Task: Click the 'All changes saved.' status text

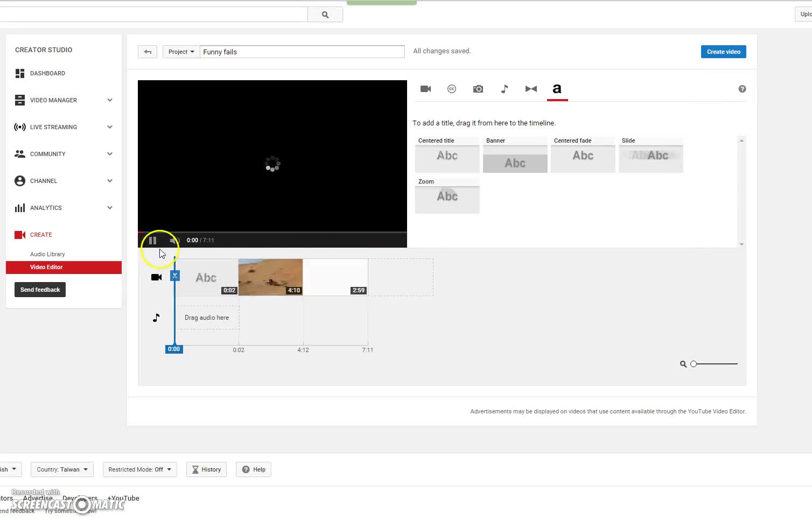Action: (442, 51)
